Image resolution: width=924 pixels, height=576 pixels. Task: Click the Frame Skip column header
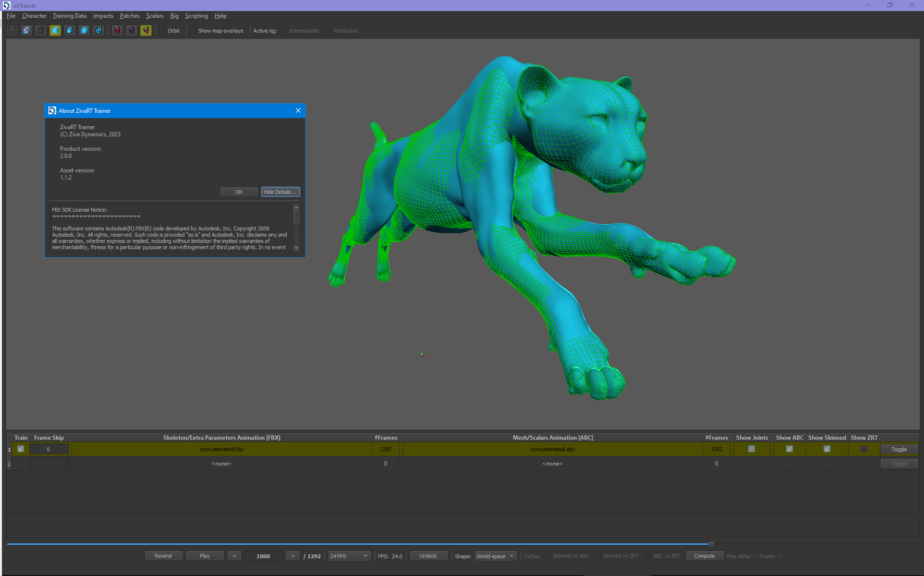(x=49, y=438)
